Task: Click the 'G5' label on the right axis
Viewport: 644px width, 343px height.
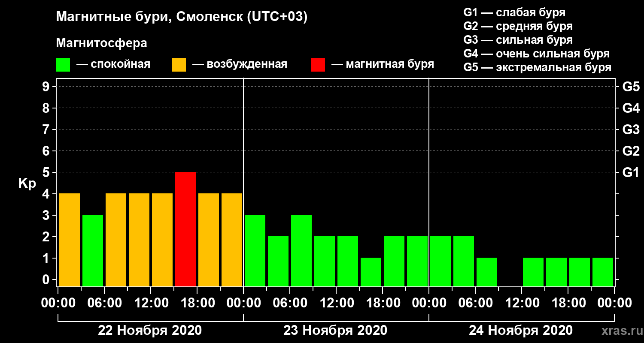Action: click(631, 87)
